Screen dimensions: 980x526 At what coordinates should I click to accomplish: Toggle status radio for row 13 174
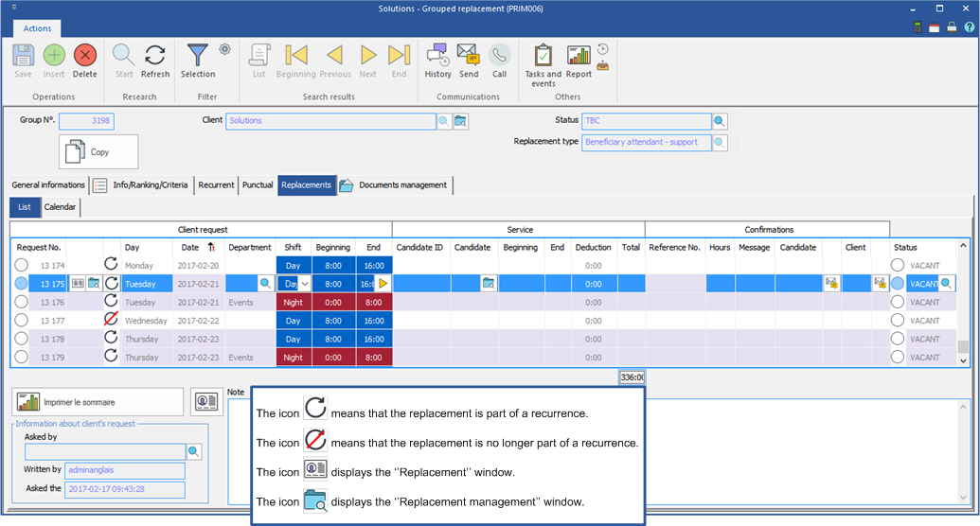pyautogui.click(x=898, y=266)
